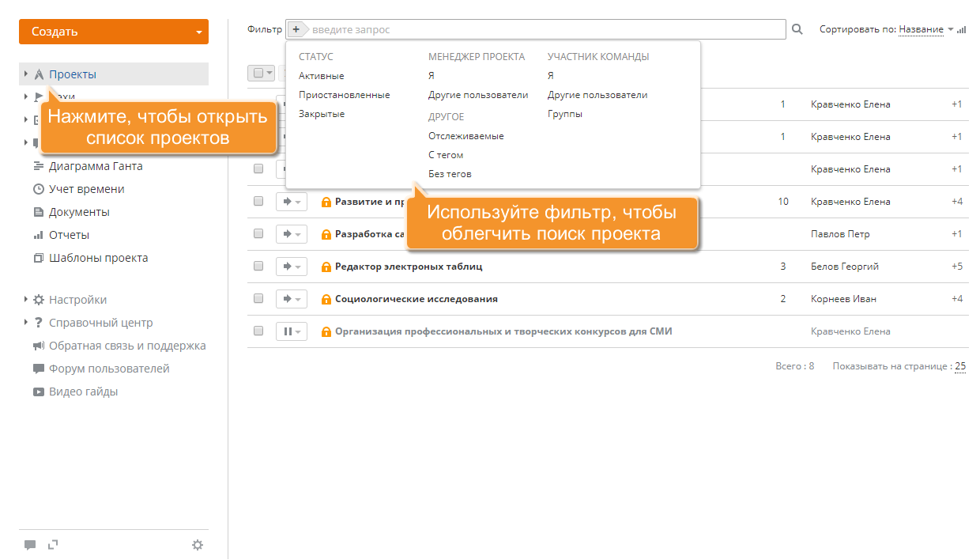
Task: Click manager name Белов Георгий
Action: point(845,267)
